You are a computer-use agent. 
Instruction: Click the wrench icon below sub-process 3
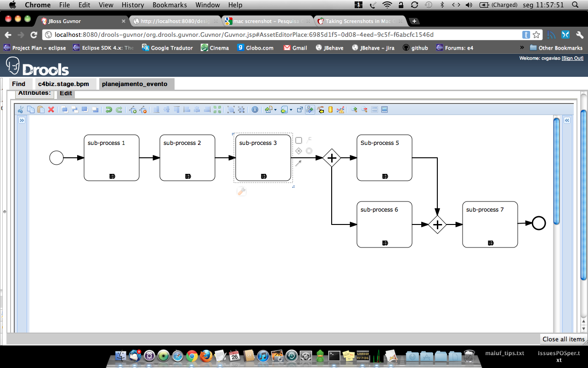(242, 192)
